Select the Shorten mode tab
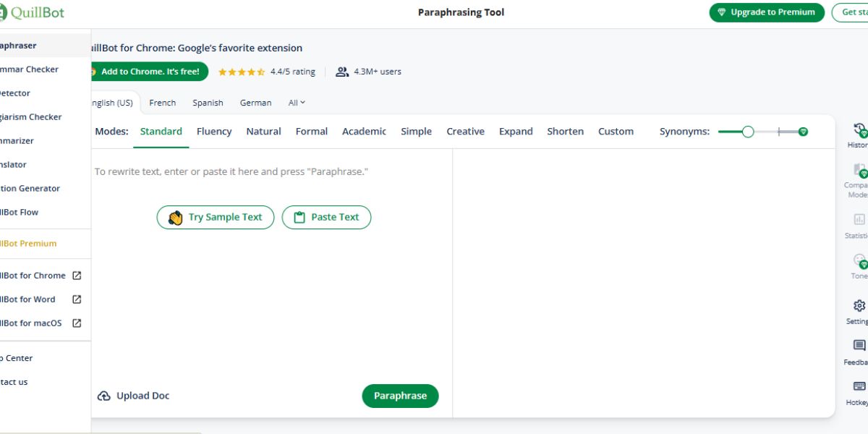 point(566,132)
